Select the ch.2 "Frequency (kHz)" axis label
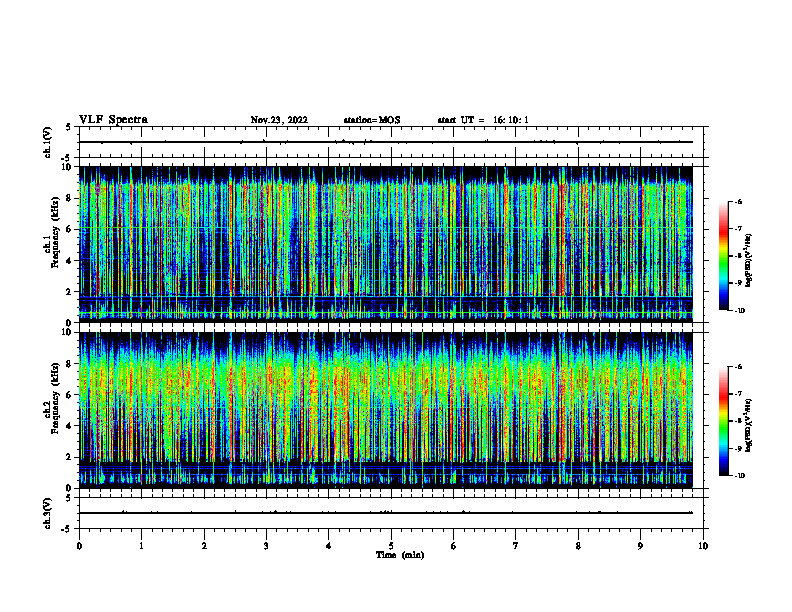 [x=56, y=398]
